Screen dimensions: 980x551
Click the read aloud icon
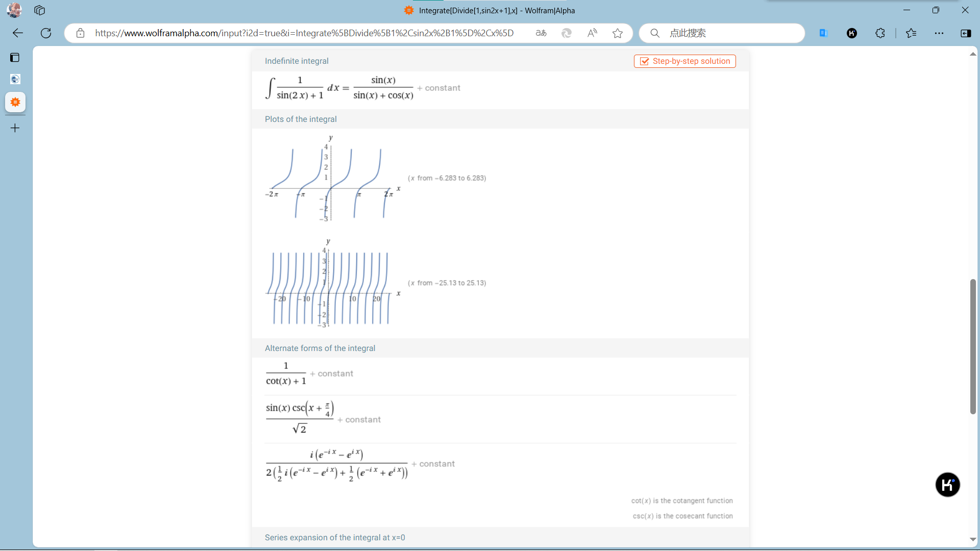[592, 33]
